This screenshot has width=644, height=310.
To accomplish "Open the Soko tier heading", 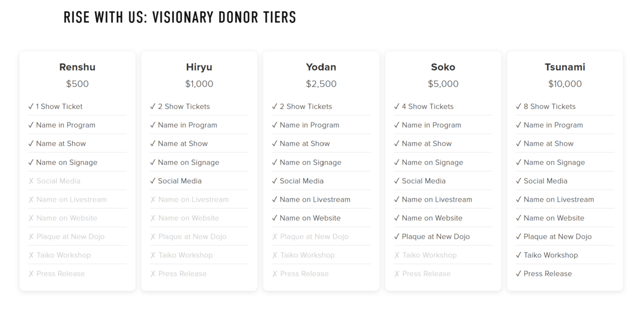I will tap(443, 67).
